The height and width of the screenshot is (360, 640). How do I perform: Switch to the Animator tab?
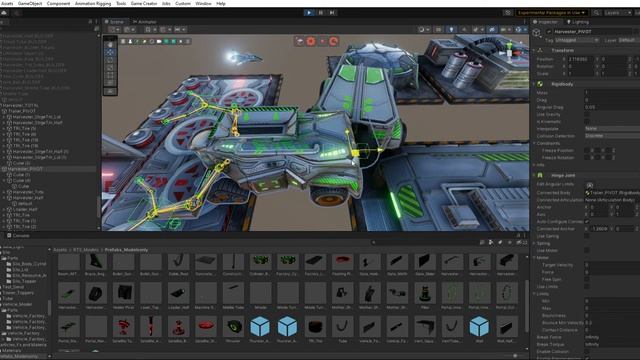144,22
